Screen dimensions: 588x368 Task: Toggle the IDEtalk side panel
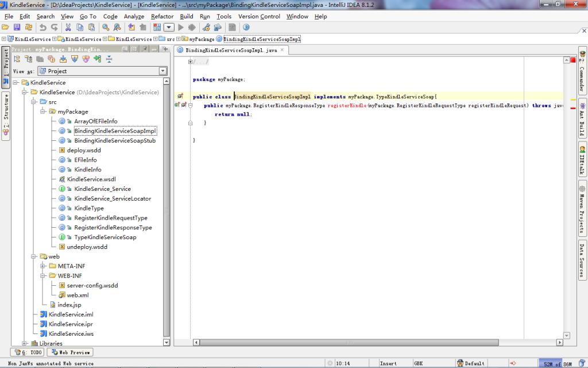tap(582, 159)
